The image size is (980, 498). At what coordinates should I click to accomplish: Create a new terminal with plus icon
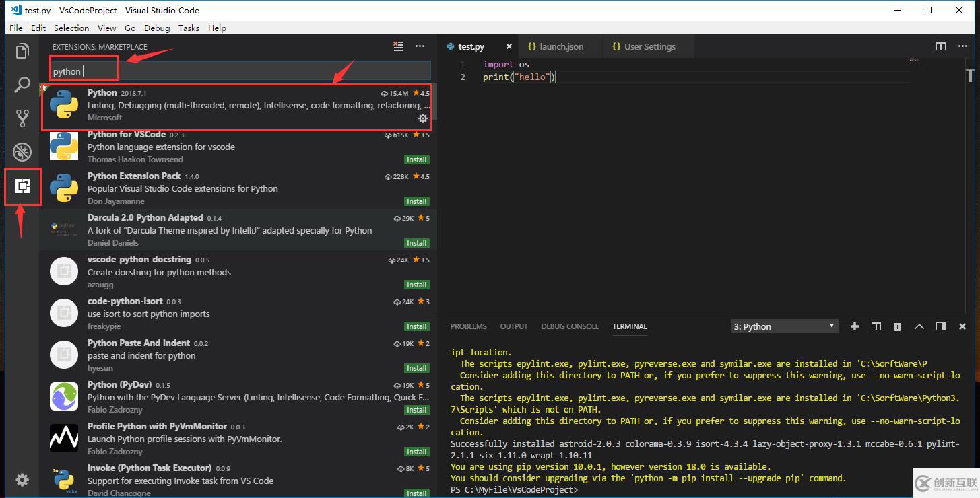(855, 326)
